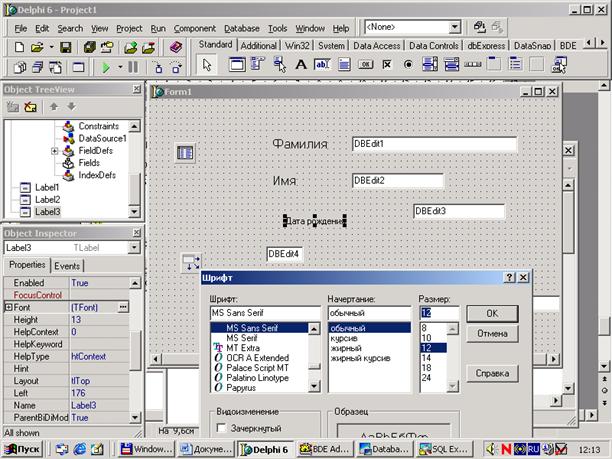This screenshot has width=612, height=459.
Task: Click the Pause toolbar icon
Action: pos(133,68)
